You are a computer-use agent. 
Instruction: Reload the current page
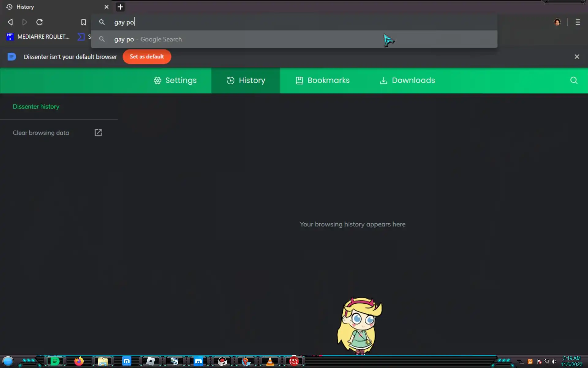40,22
